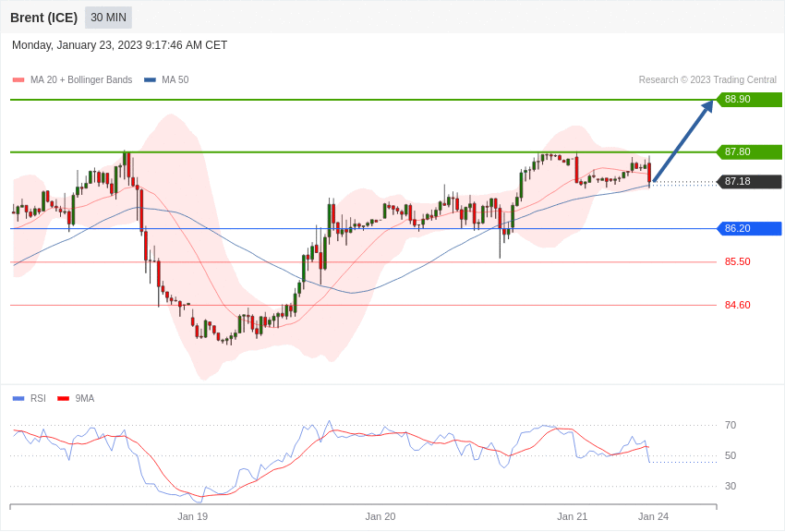Select the MA 50 legend label

(x=175, y=80)
